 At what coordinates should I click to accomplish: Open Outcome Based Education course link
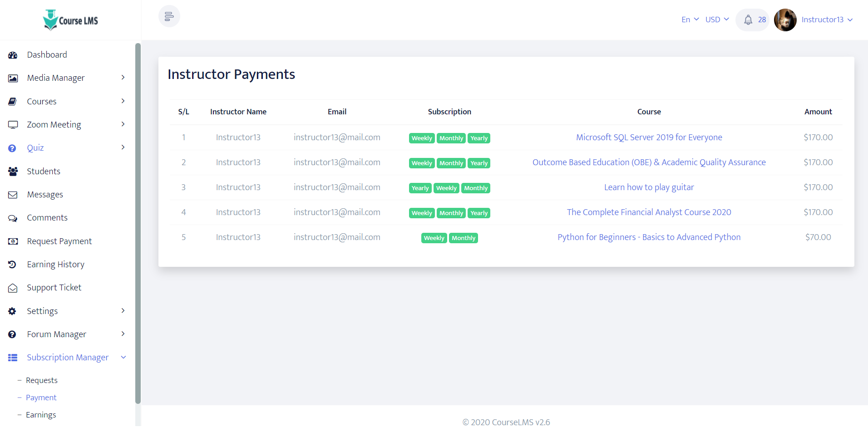click(x=649, y=162)
